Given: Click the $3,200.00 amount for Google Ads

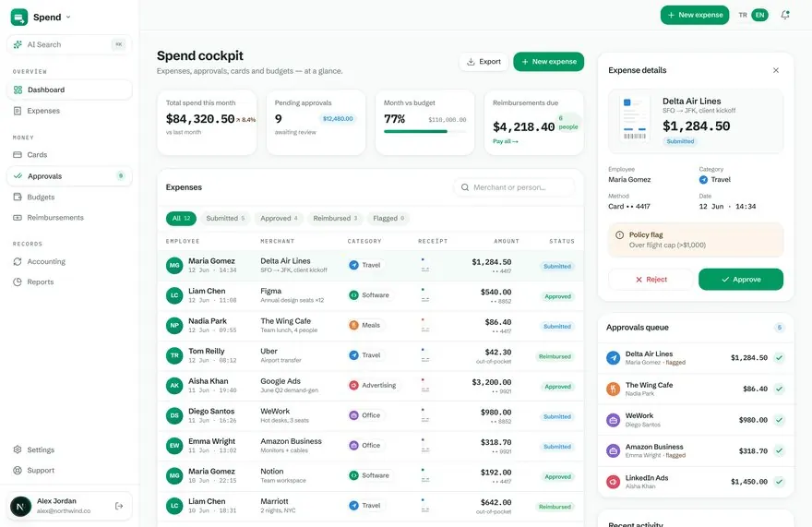Looking at the screenshot, I should pos(492,382).
